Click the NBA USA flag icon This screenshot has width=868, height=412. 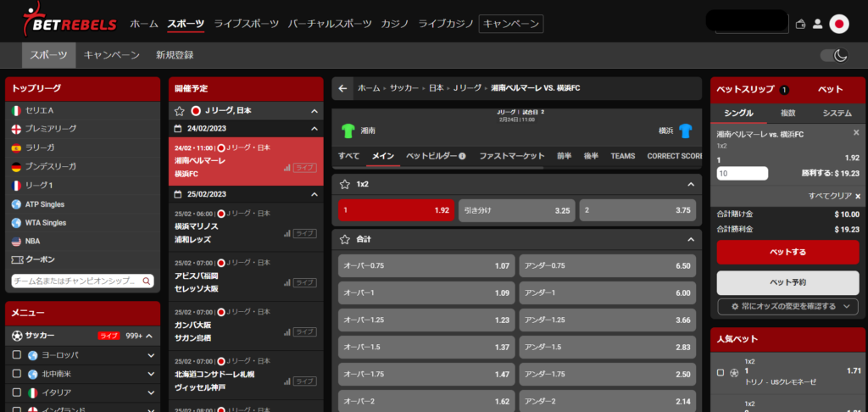pyautogui.click(x=16, y=242)
